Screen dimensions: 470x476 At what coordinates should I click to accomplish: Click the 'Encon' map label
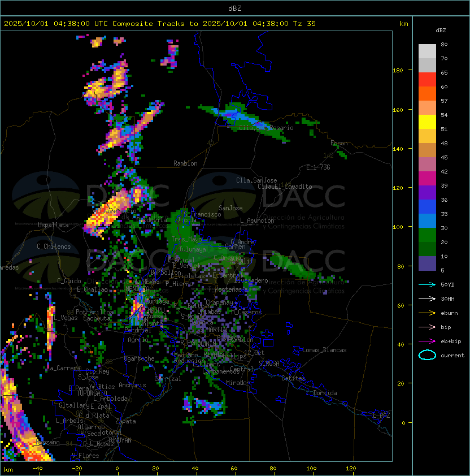tap(339, 143)
